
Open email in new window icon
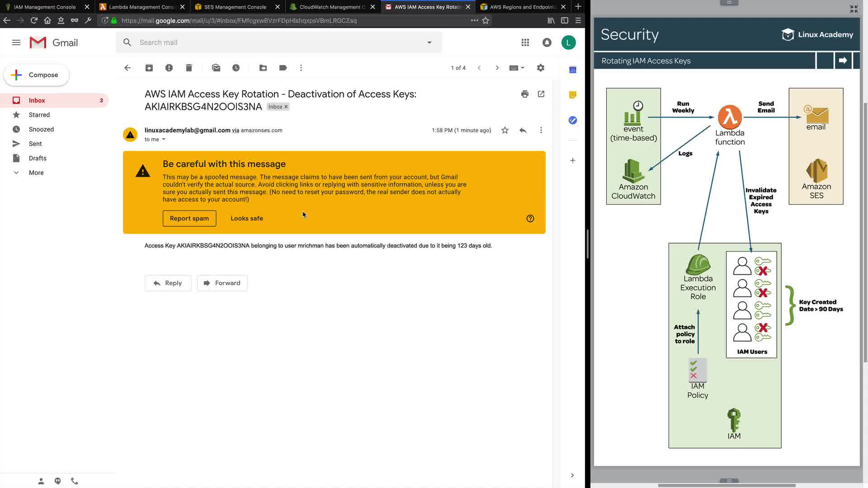coord(541,94)
